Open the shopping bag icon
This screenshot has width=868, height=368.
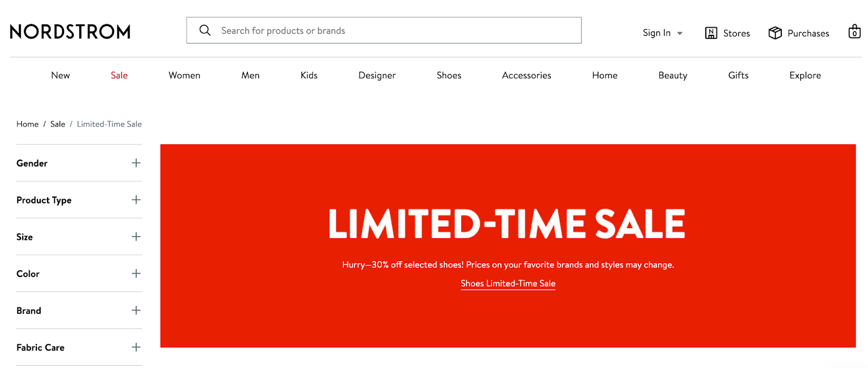pyautogui.click(x=854, y=31)
